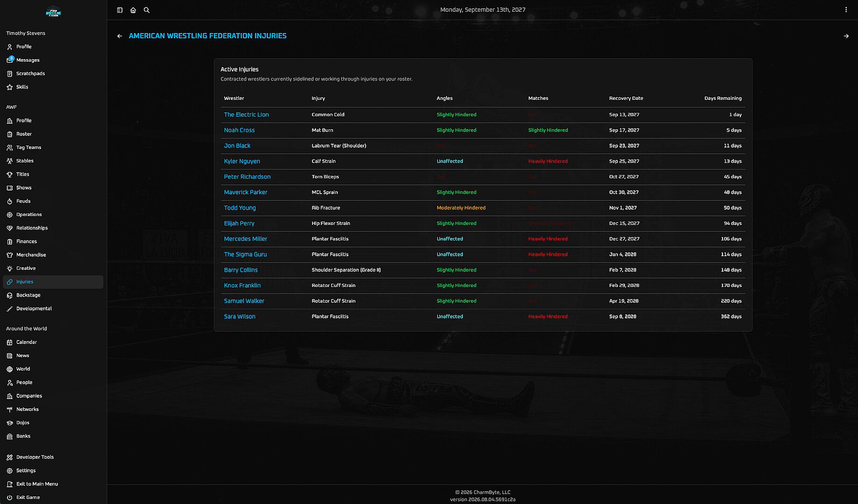This screenshot has width=858, height=504.
Task: Open the Operations gear icon
Action: 10,215
